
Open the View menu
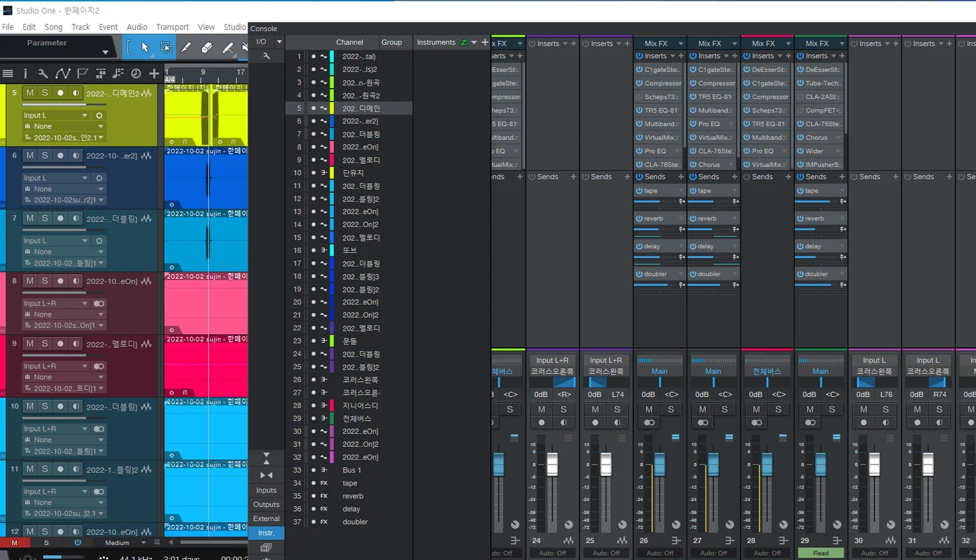(206, 27)
